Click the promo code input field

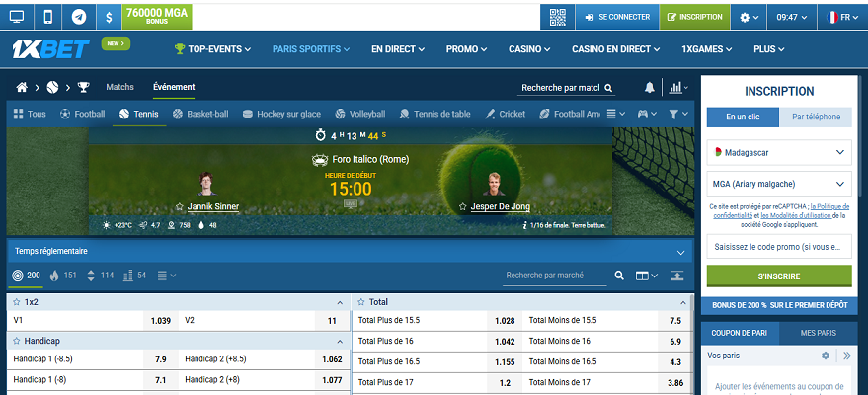(779, 247)
